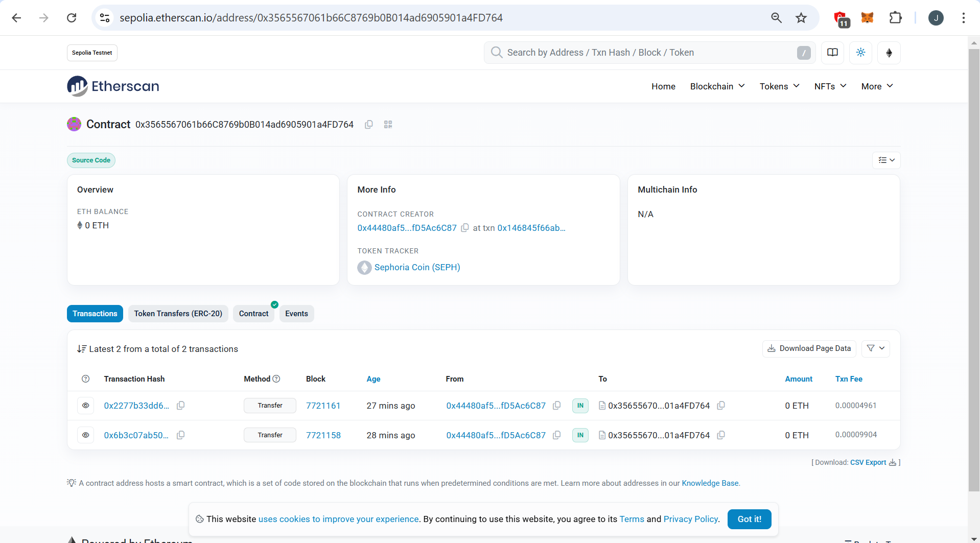980x543 pixels.
Task: Click the search by address input field
Action: (x=613, y=53)
